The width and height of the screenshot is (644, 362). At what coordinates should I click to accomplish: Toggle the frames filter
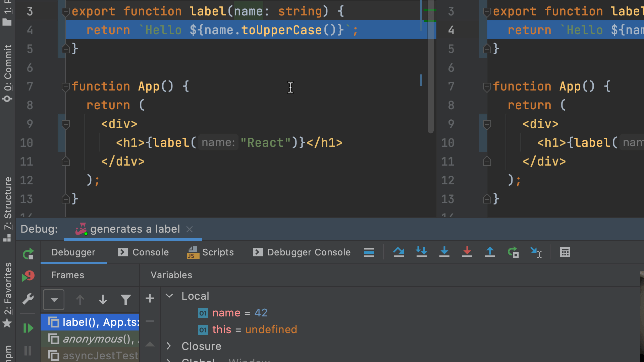tap(126, 299)
